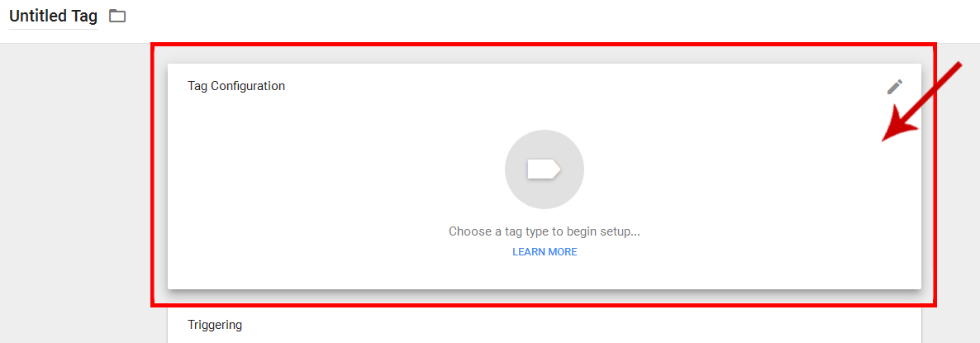The width and height of the screenshot is (980, 343).
Task: Open the LEARN MORE link
Action: click(x=545, y=252)
